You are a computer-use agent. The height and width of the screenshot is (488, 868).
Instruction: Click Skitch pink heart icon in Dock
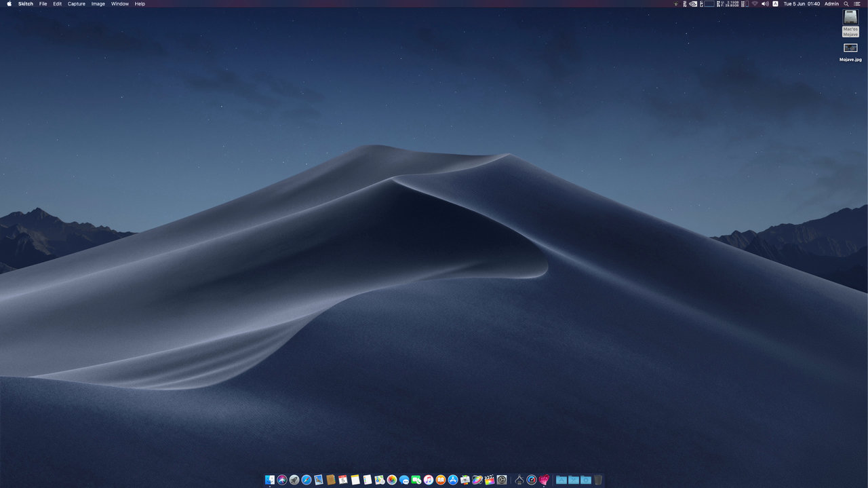[x=544, y=480]
